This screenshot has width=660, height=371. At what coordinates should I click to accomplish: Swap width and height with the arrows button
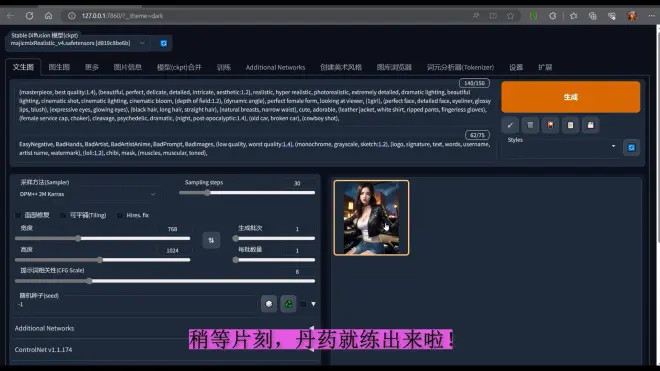click(x=211, y=240)
